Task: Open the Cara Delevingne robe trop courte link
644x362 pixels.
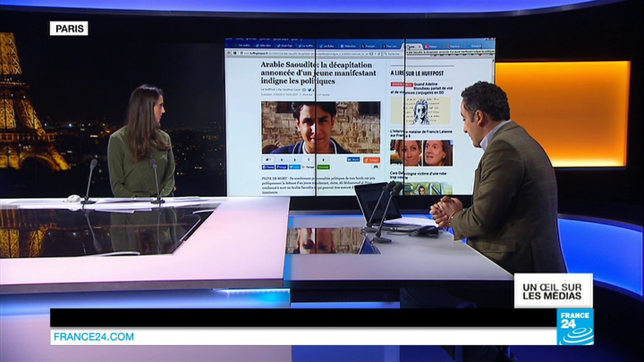Action: point(419,176)
